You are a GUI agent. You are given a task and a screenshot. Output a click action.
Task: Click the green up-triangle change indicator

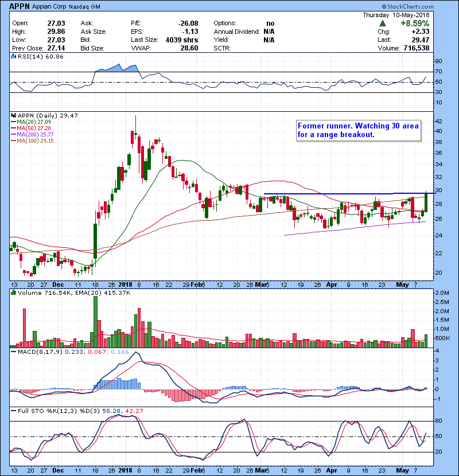[383, 23]
